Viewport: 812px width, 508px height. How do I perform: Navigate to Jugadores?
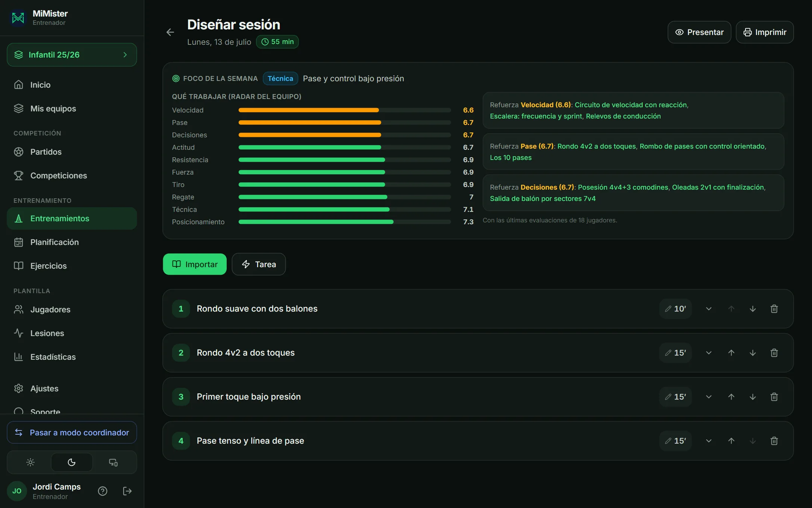point(72,310)
